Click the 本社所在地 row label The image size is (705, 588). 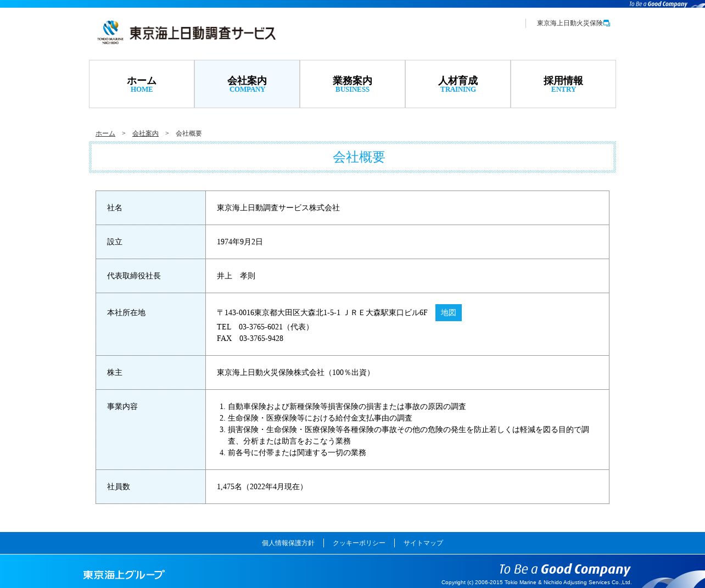click(126, 312)
